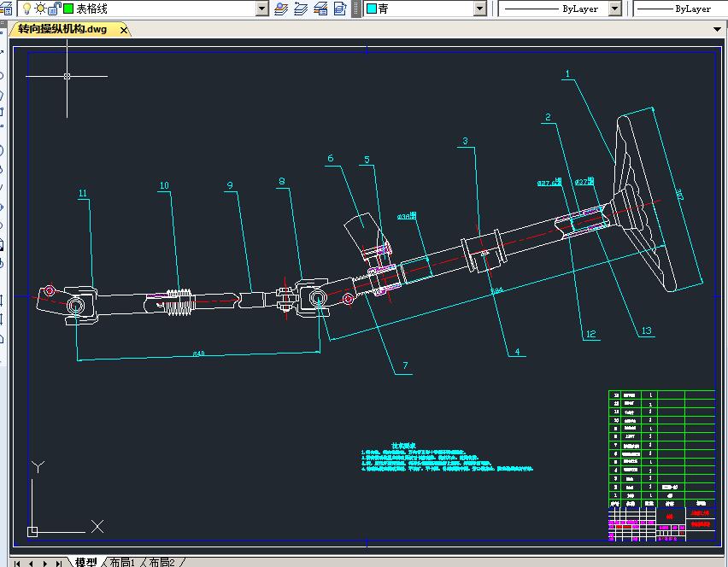Click the green color swatch of 表格线 layer
728x567 pixels.
click(x=68, y=9)
